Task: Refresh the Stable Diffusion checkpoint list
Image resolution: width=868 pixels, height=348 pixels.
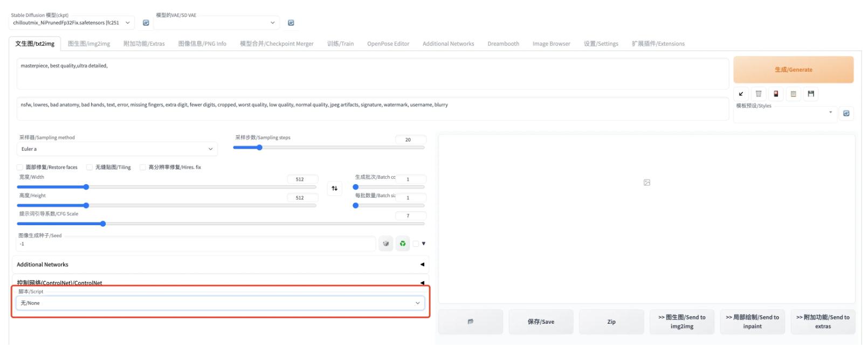Action: click(x=146, y=23)
